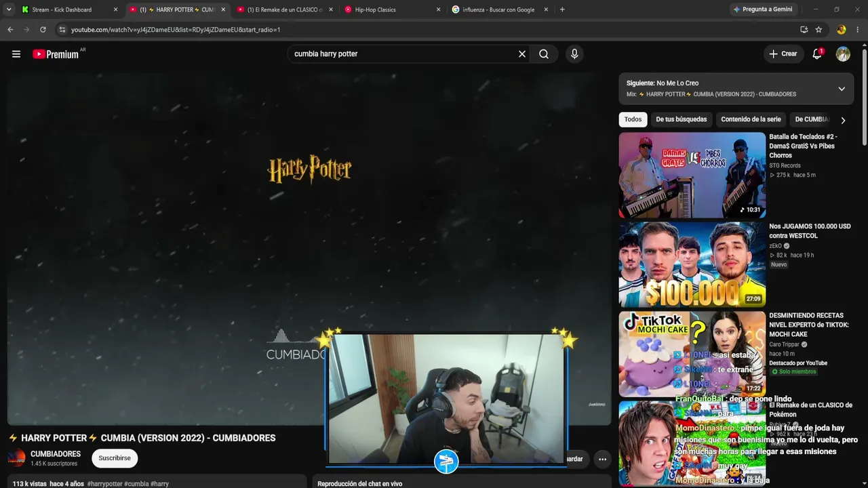
Task: Switch to the Stream - Kick Dashboard tab
Action: (x=61, y=9)
